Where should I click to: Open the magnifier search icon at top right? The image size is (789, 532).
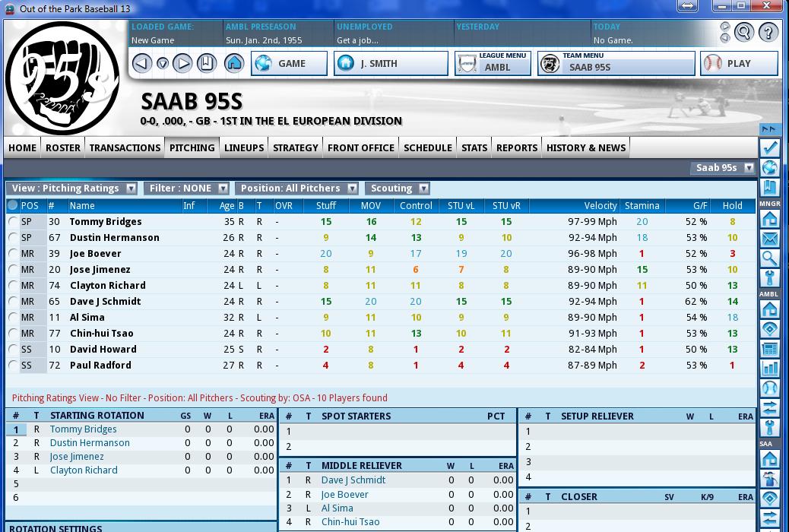(743, 33)
